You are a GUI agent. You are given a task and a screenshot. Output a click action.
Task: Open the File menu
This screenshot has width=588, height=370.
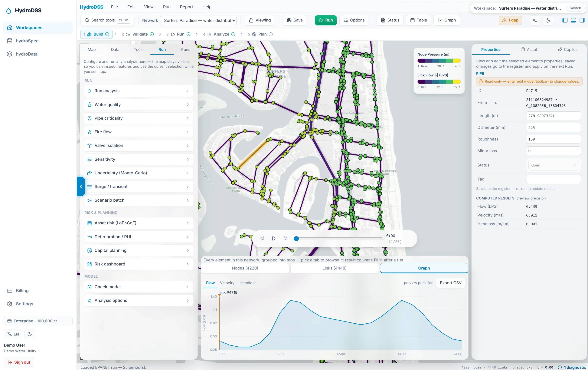[x=114, y=7]
